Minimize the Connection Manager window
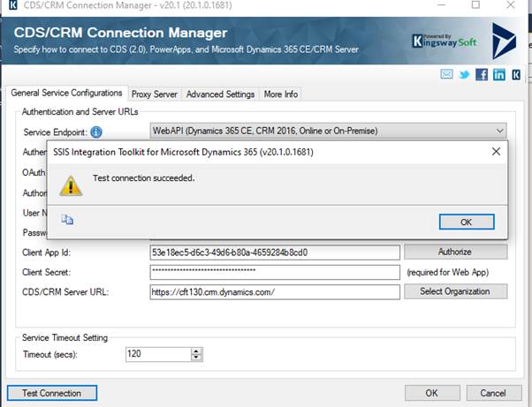This screenshot has width=532, height=407. tap(441, 4)
